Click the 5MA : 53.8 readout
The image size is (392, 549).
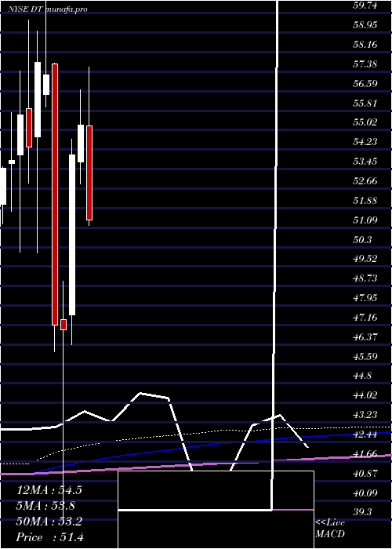click(45, 506)
